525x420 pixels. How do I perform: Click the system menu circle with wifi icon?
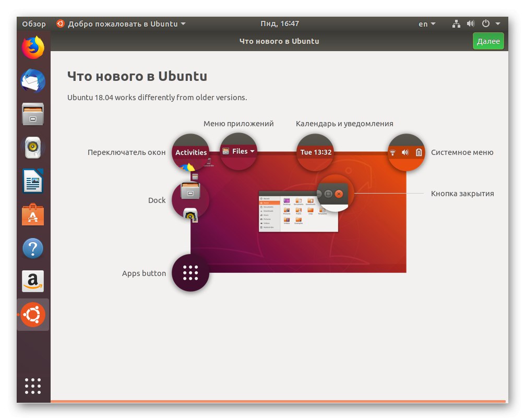[406, 152]
